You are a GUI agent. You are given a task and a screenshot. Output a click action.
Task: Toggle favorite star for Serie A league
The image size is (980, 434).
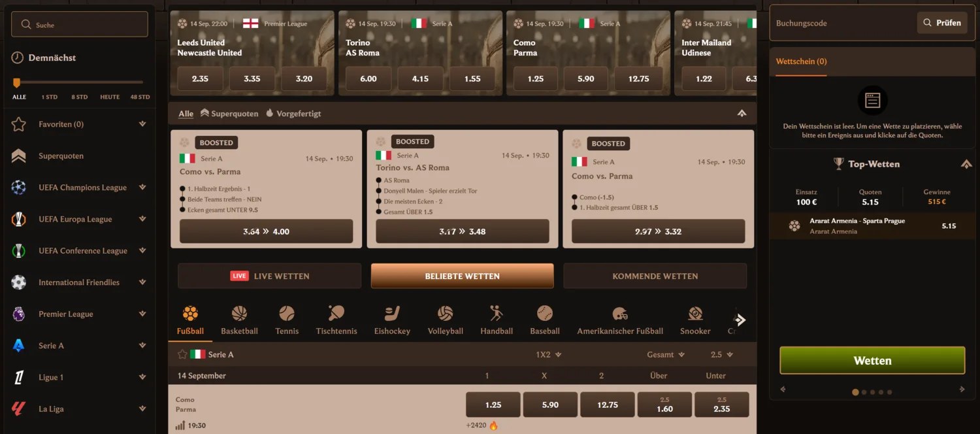182,354
